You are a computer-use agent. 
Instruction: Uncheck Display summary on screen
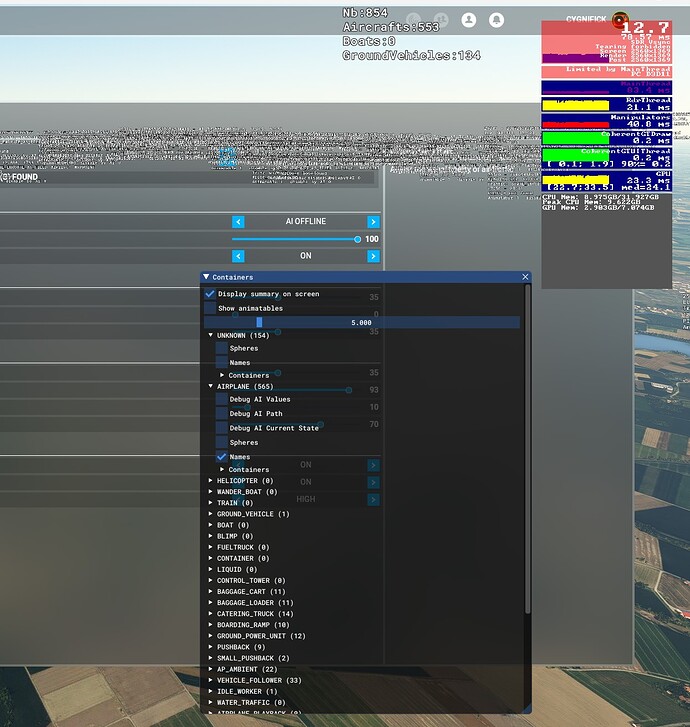pos(210,294)
